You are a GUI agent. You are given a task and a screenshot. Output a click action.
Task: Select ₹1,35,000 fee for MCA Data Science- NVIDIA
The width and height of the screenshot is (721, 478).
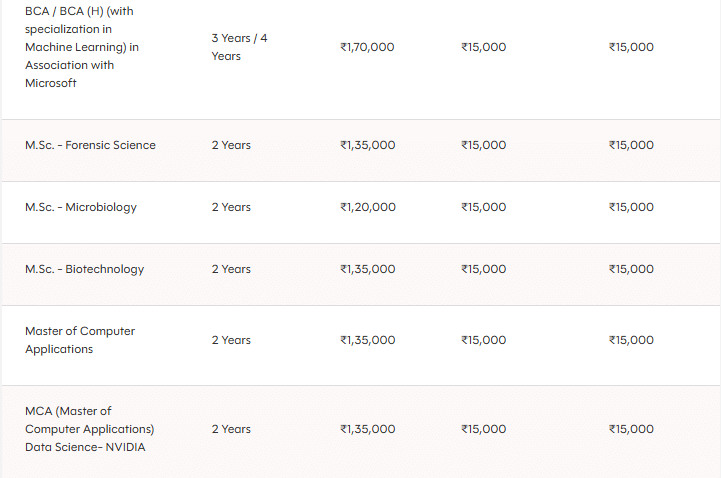368,429
